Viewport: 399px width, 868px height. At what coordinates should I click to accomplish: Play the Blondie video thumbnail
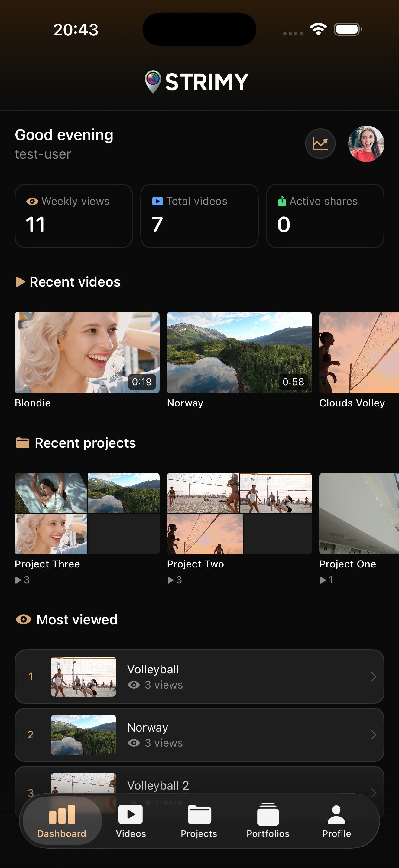click(x=87, y=353)
